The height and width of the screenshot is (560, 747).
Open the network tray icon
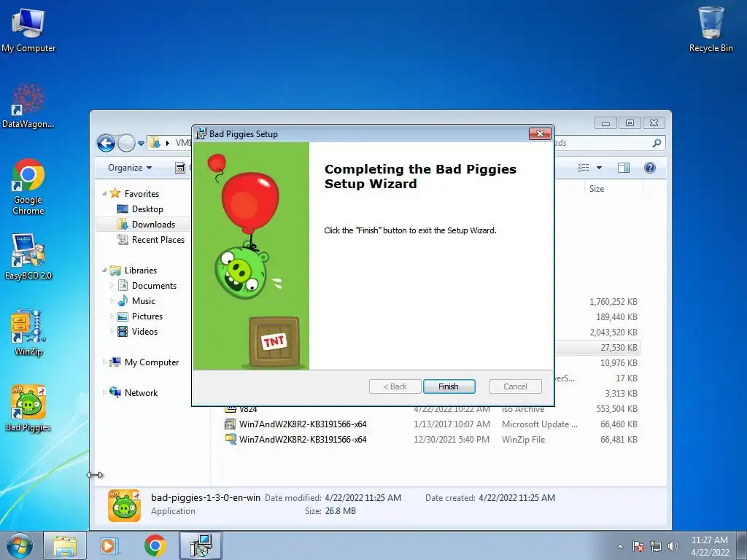coord(656,546)
